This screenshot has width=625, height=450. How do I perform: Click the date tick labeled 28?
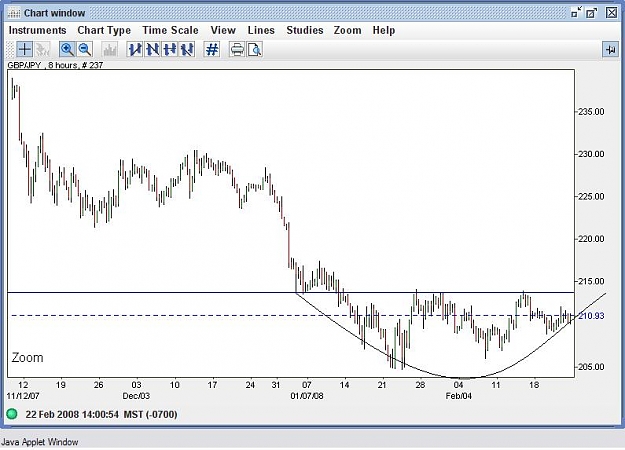pyautogui.click(x=420, y=385)
